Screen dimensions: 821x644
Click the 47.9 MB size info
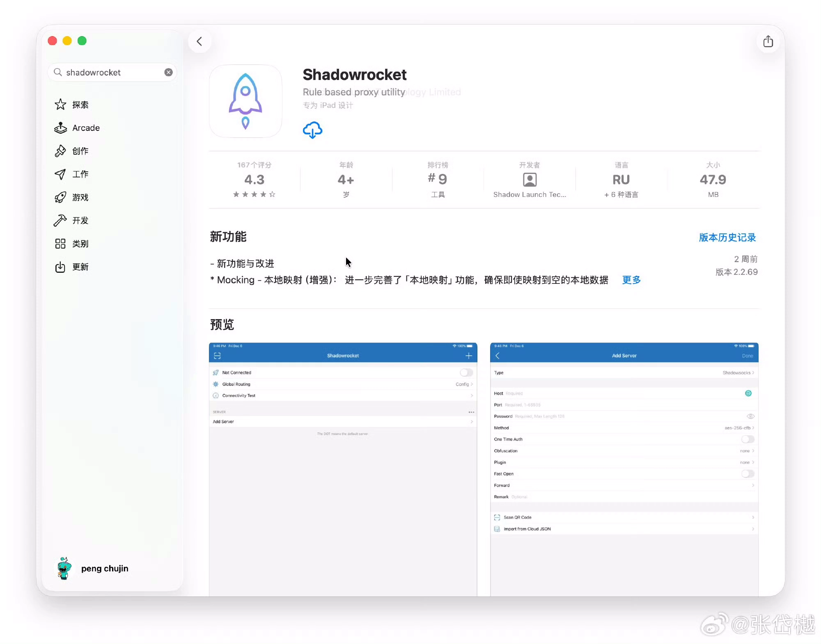[x=713, y=180]
